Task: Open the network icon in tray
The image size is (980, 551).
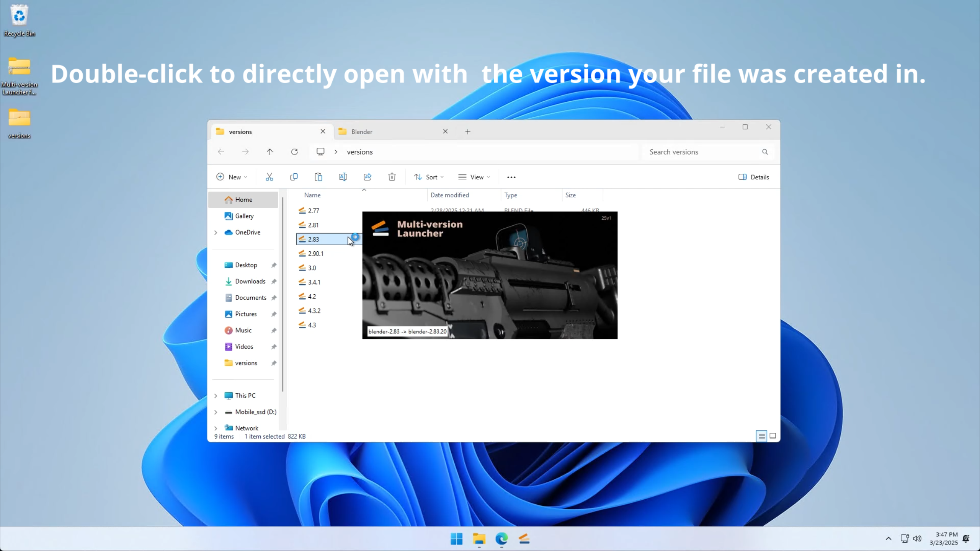Action: tap(905, 539)
